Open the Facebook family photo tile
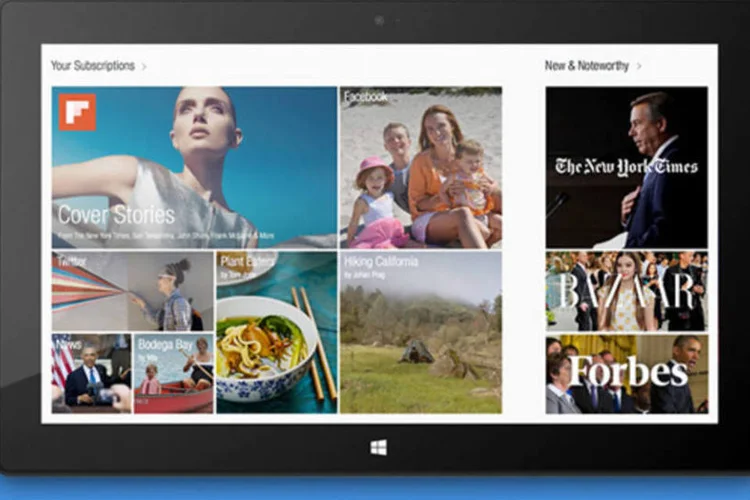The height and width of the screenshot is (500, 750). tap(421, 167)
